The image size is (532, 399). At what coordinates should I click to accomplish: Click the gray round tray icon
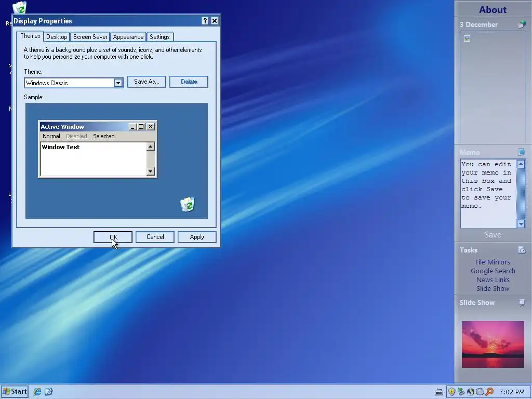pyautogui.click(x=480, y=392)
